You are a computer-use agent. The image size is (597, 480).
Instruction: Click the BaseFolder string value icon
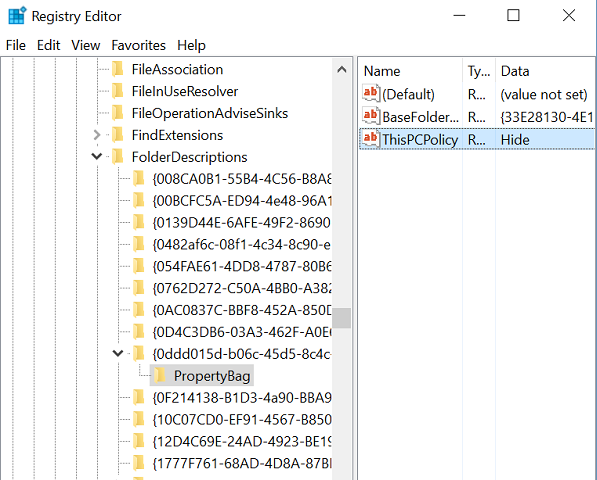[371, 116]
